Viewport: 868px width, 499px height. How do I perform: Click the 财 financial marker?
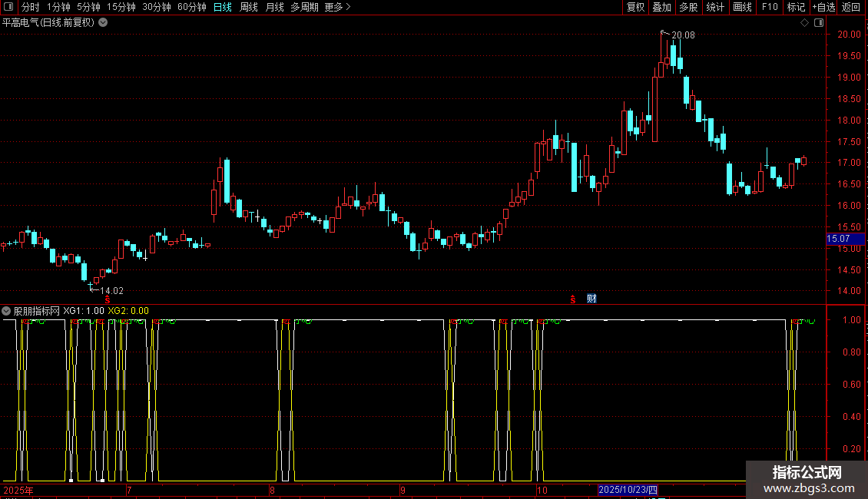(591, 299)
